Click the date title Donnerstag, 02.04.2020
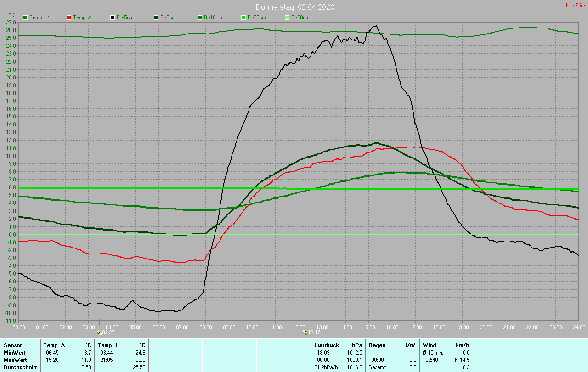This screenshot has width=588, height=372. click(295, 7)
